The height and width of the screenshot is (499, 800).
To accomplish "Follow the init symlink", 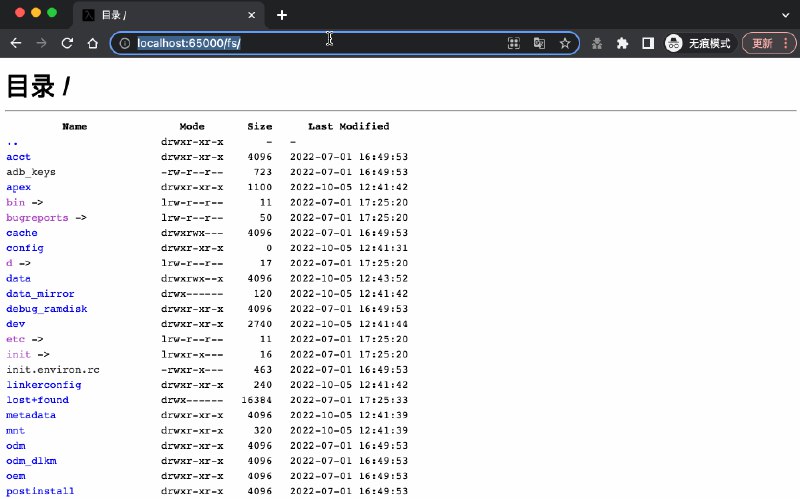I will pyautogui.click(x=18, y=355).
